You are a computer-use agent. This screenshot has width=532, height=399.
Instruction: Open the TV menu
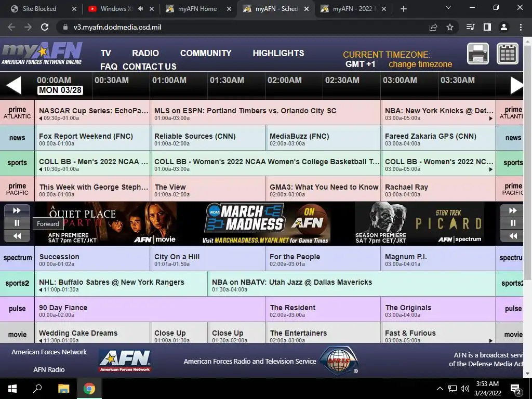tap(106, 54)
